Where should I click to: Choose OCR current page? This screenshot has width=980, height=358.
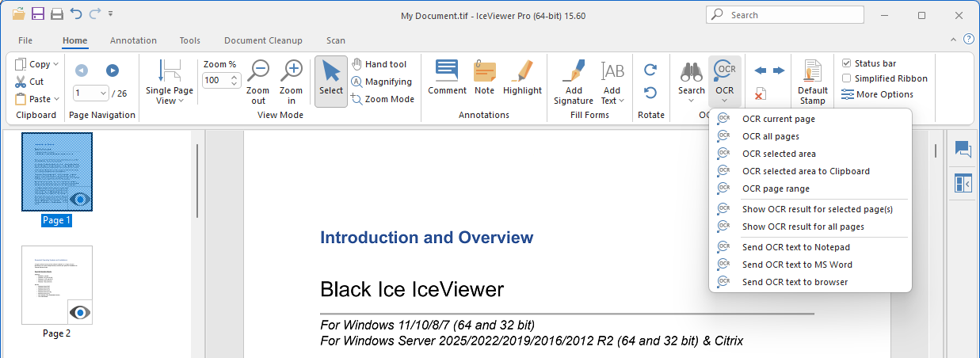coord(810,119)
